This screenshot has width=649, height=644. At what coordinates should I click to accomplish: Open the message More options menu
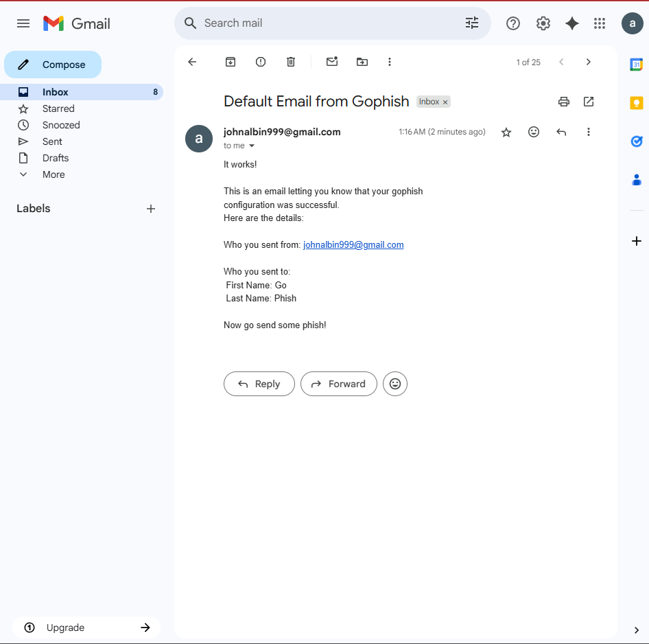588,132
